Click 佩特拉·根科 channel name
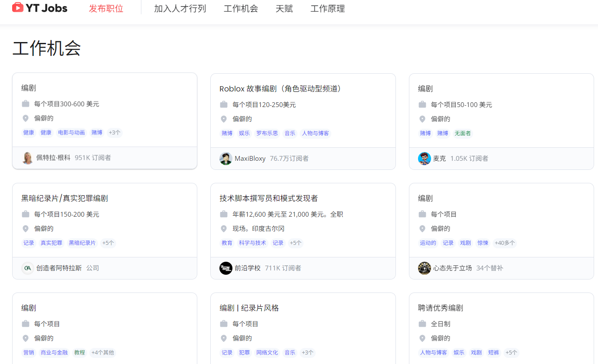Screen dimensions: 598x364 [x=53, y=158]
